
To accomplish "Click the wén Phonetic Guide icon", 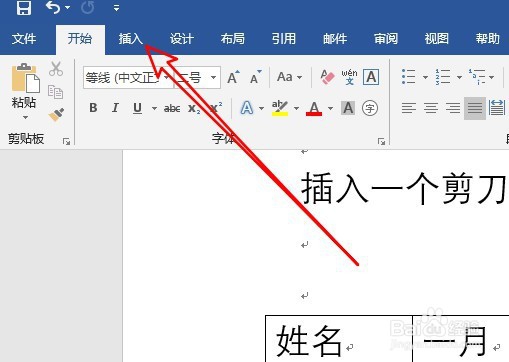I will coord(349,77).
